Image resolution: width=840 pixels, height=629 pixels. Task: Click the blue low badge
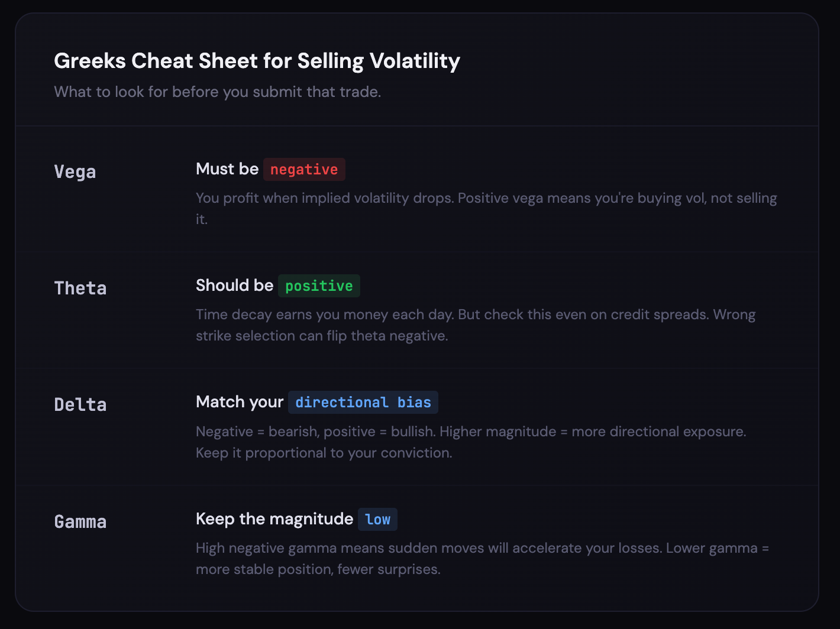pyautogui.click(x=377, y=520)
